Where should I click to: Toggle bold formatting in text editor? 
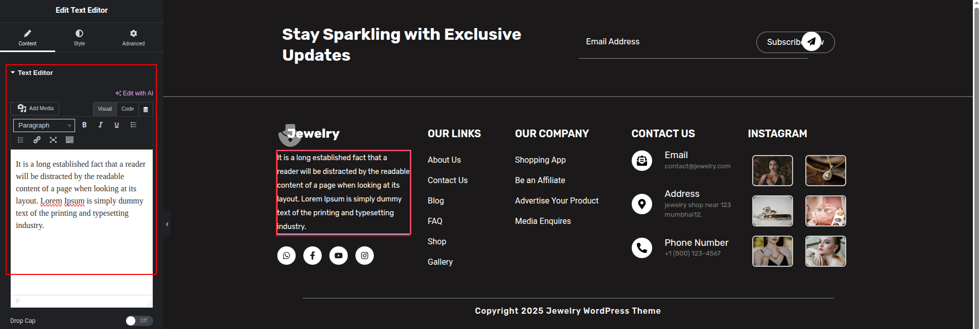coord(85,125)
